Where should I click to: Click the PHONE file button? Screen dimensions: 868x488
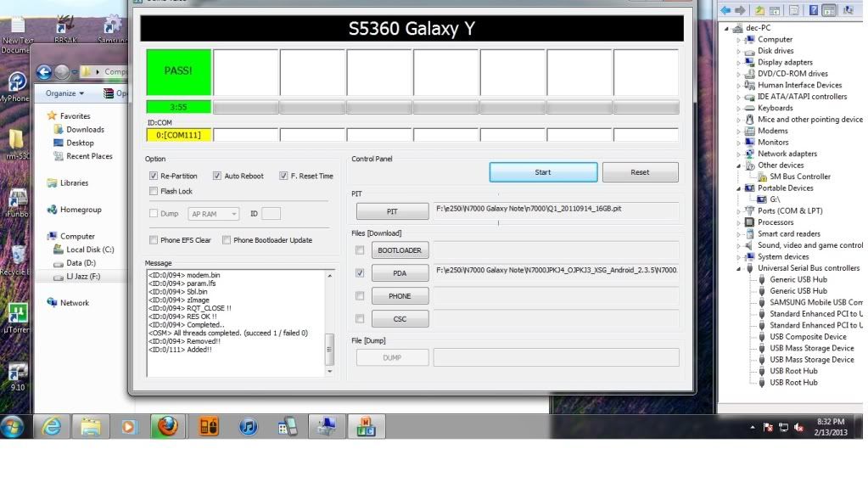(400, 296)
